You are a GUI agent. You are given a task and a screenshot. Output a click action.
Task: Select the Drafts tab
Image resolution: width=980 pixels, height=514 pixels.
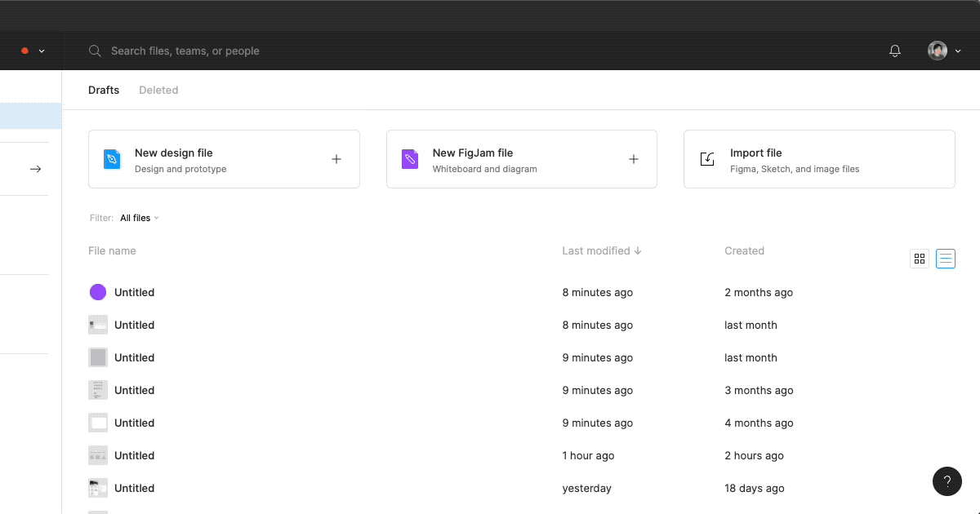pos(104,90)
